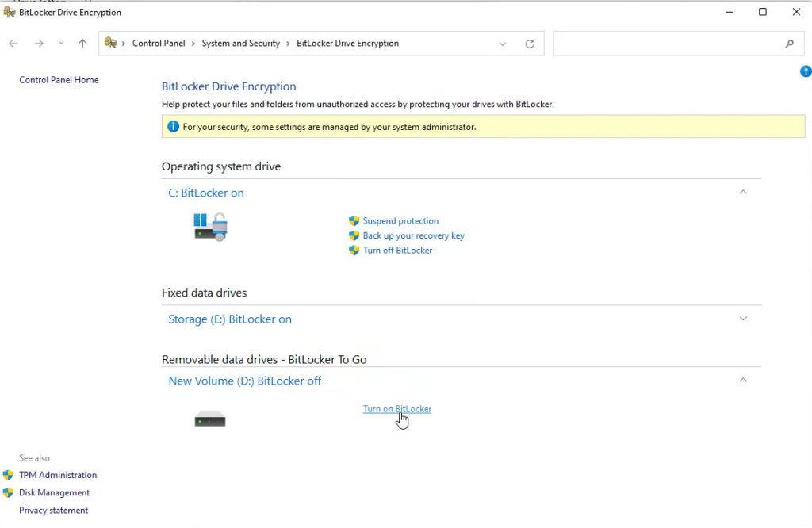The image size is (812, 528).
Task: Click the shield icon next to TPM Administration
Action: click(x=10, y=475)
